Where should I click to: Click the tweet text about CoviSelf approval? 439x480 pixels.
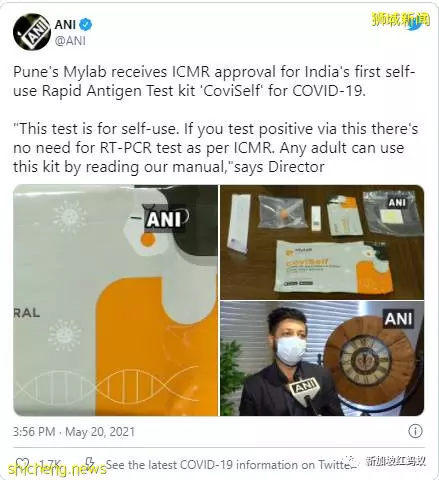pos(214,81)
